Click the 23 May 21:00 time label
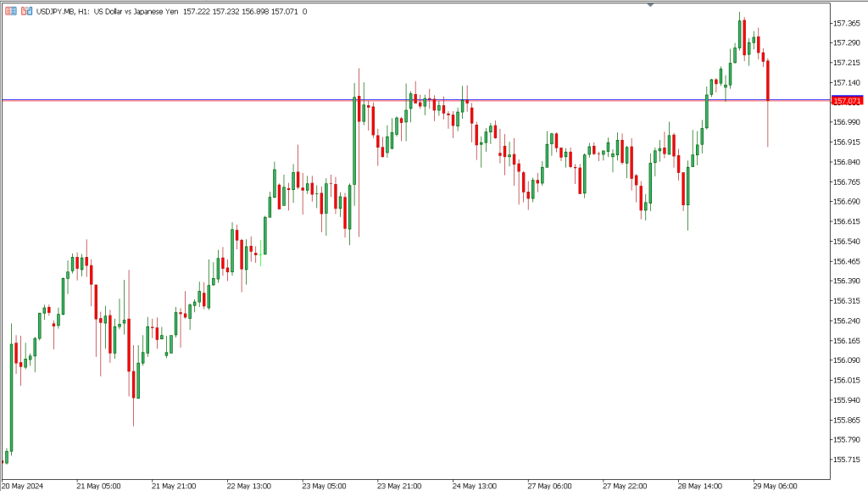Viewport: 868px width, 491px height. (x=400, y=486)
